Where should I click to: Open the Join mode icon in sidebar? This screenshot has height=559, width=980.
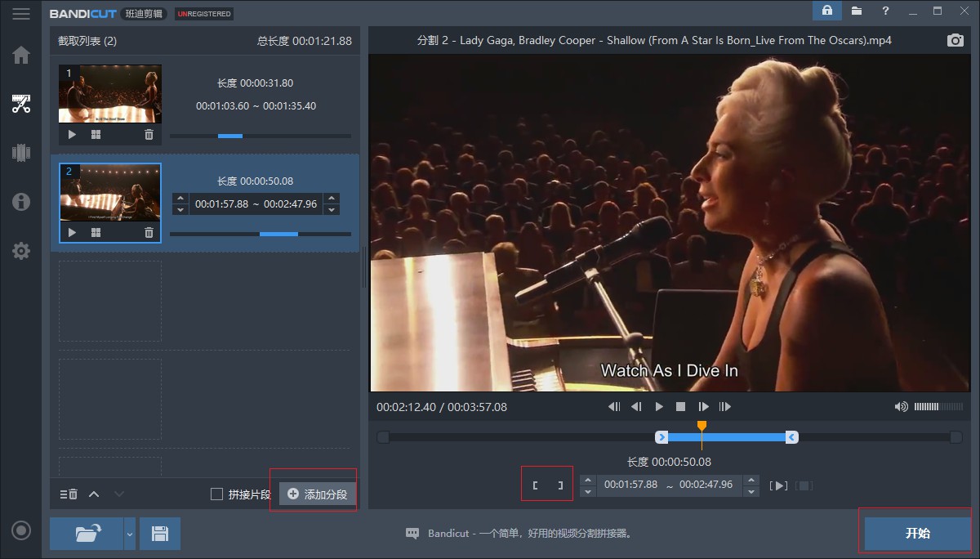pos(21,153)
